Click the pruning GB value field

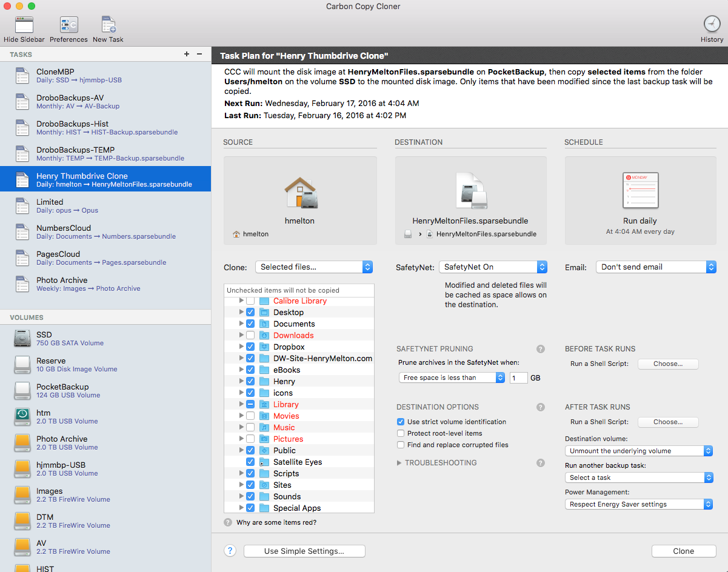pos(519,377)
